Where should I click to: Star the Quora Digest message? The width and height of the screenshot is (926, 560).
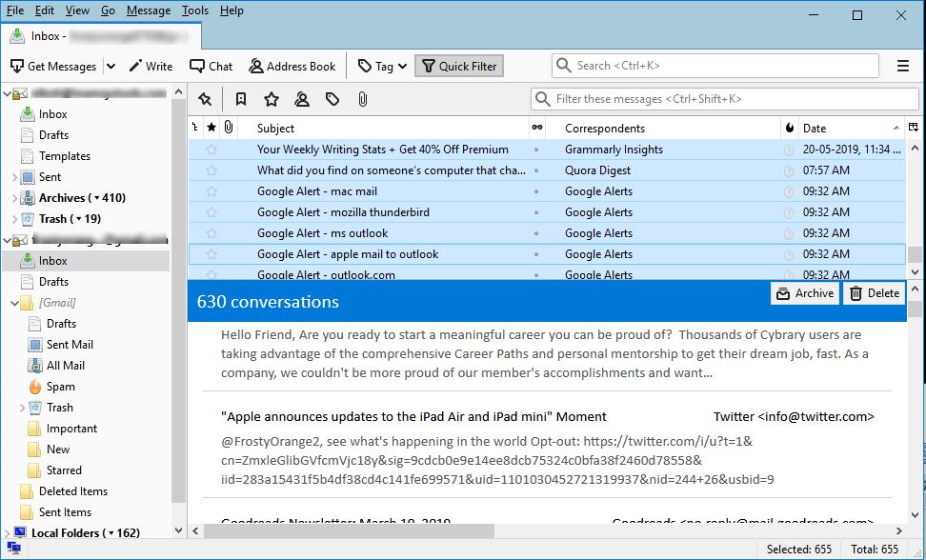pyautogui.click(x=211, y=170)
